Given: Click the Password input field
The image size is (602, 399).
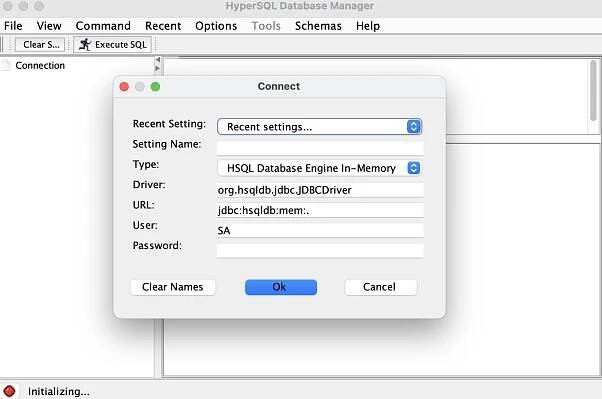Looking at the screenshot, I should tap(320, 251).
